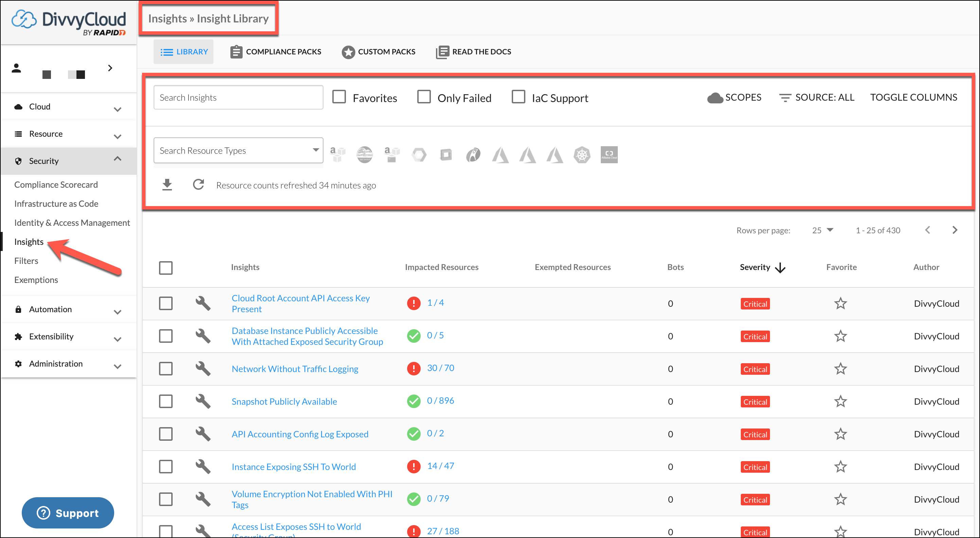Open the Support help button
Screen dimensions: 980x538
[68, 512]
